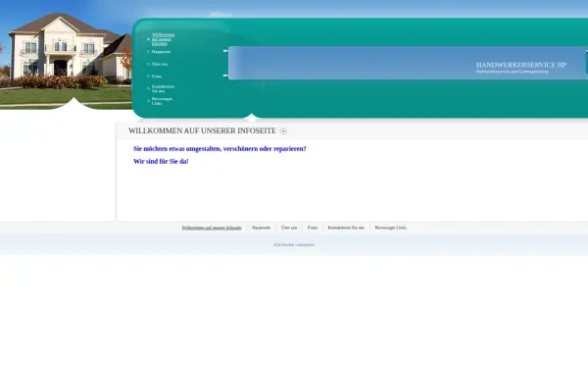Click footer link 'Hauptseite'
The width and height of the screenshot is (588, 368).
coord(261,228)
